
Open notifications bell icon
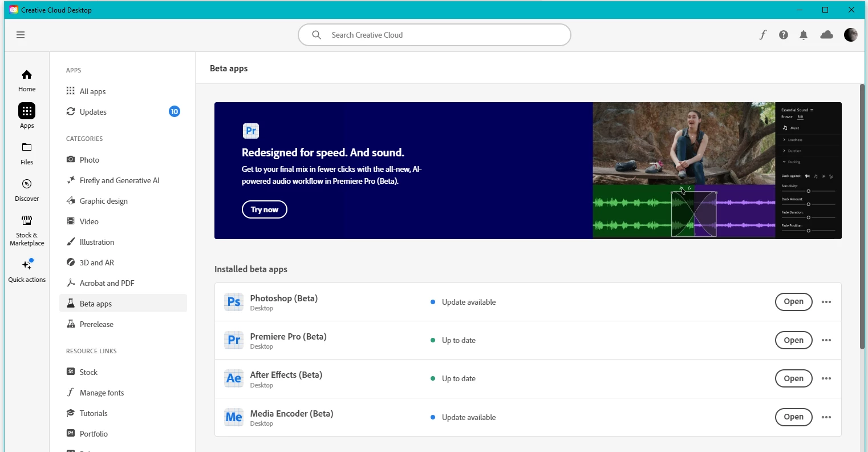[x=804, y=35]
